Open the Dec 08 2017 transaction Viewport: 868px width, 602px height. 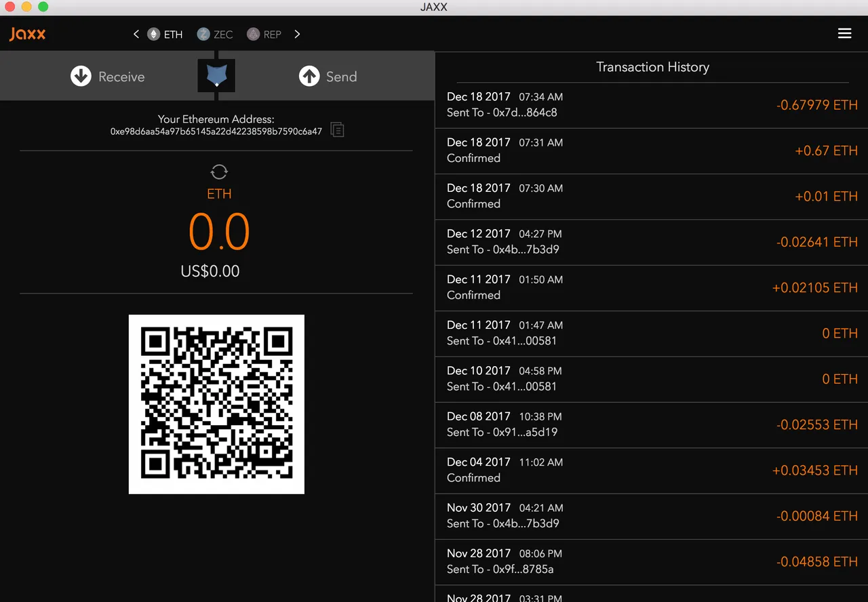coord(652,424)
